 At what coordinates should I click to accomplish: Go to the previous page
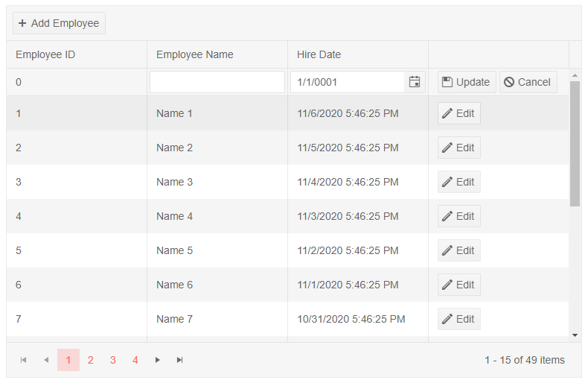coord(46,360)
